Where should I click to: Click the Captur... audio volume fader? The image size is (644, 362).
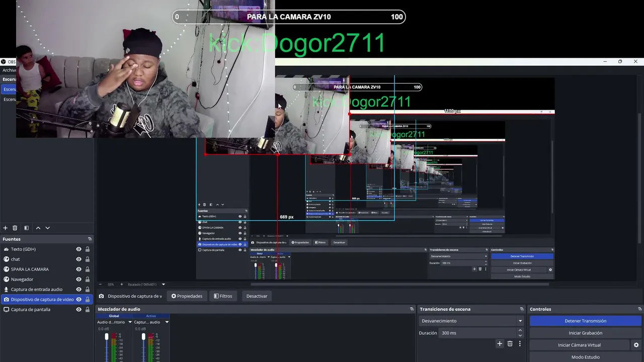143,336
